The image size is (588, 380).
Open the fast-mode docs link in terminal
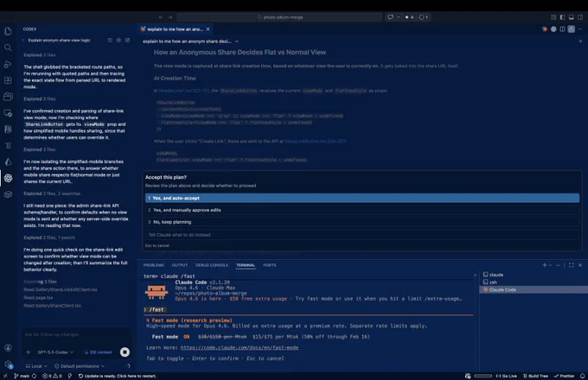240,347
